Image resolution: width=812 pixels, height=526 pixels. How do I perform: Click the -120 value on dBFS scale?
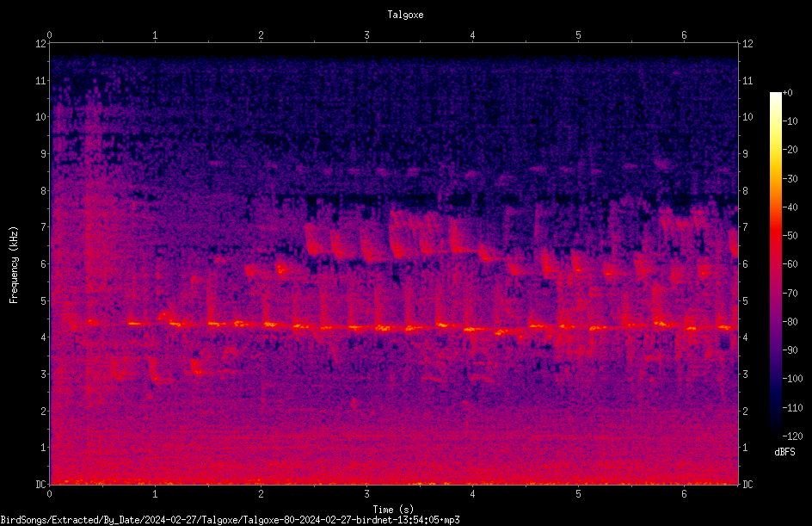pyautogui.click(x=792, y=436)
